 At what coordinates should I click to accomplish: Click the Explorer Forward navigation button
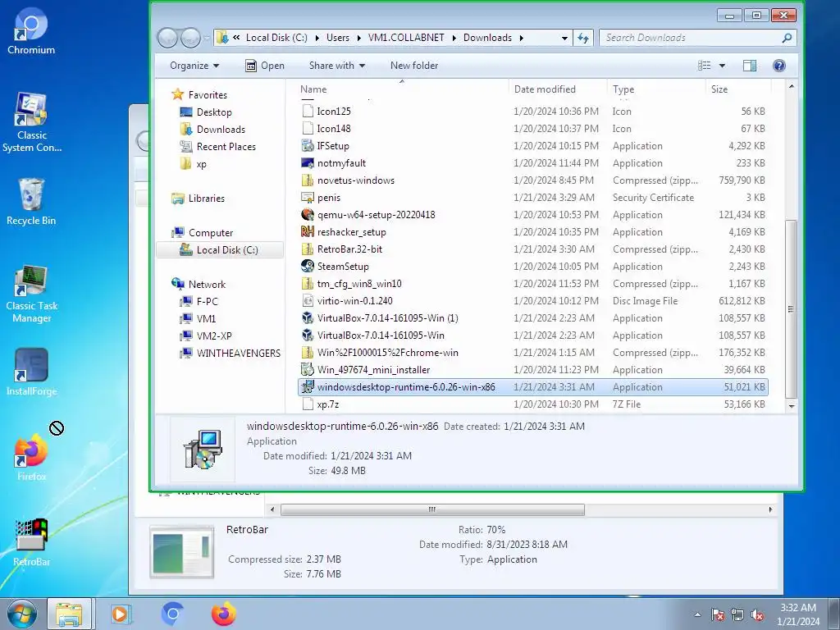[190, 38]
